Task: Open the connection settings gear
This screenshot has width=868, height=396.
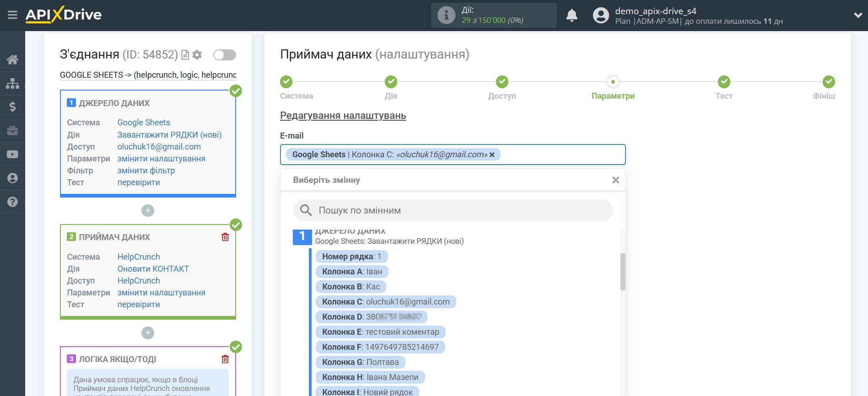Action: click(x=197, y=55)
